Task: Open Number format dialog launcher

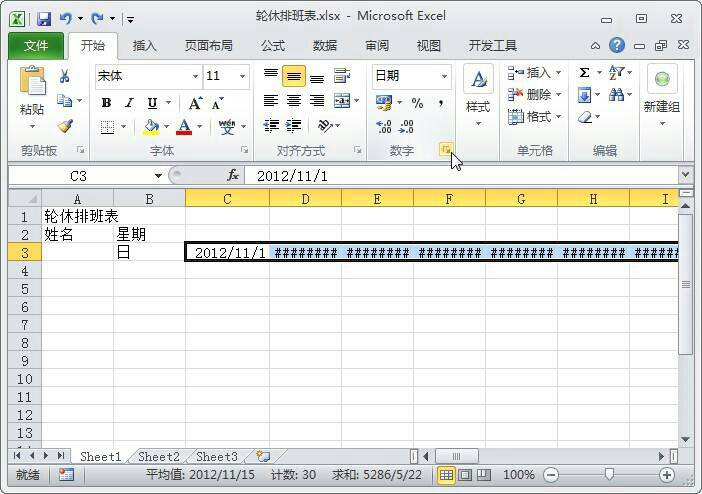Action: [x=446, y=150]
